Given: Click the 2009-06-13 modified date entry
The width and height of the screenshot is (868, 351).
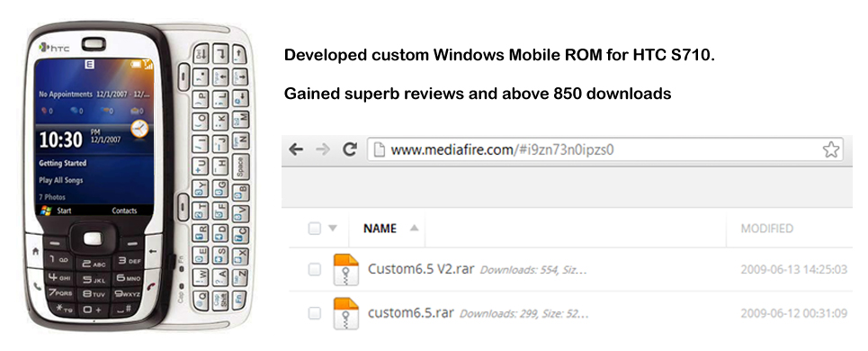Looking at the screenshot, I should pyautogui.click(x=794, y=270).
